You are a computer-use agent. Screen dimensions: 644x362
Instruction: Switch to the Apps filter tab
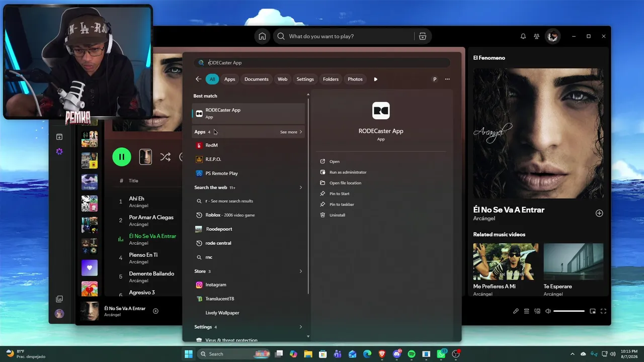click(x=230, y=79)
